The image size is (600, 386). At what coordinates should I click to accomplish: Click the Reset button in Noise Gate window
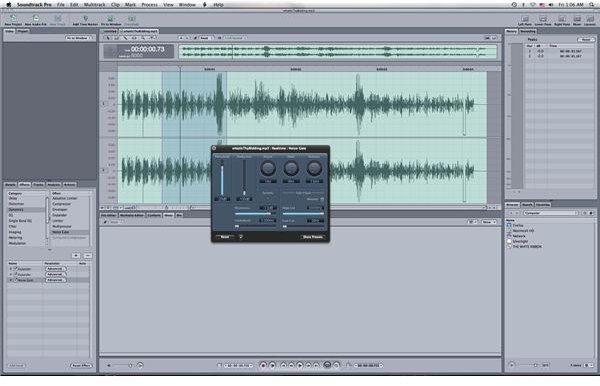225,237
